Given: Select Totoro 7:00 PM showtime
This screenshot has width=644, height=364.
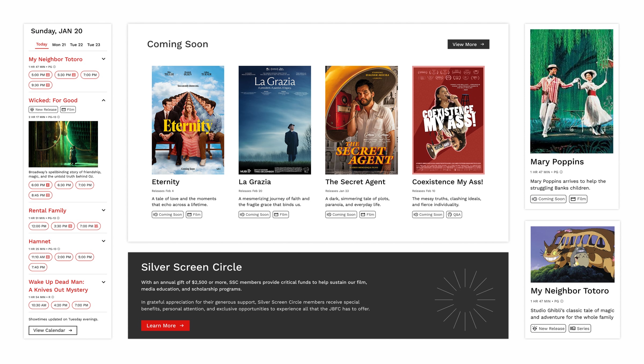Looking at the screenshot, I should point(90,75).
